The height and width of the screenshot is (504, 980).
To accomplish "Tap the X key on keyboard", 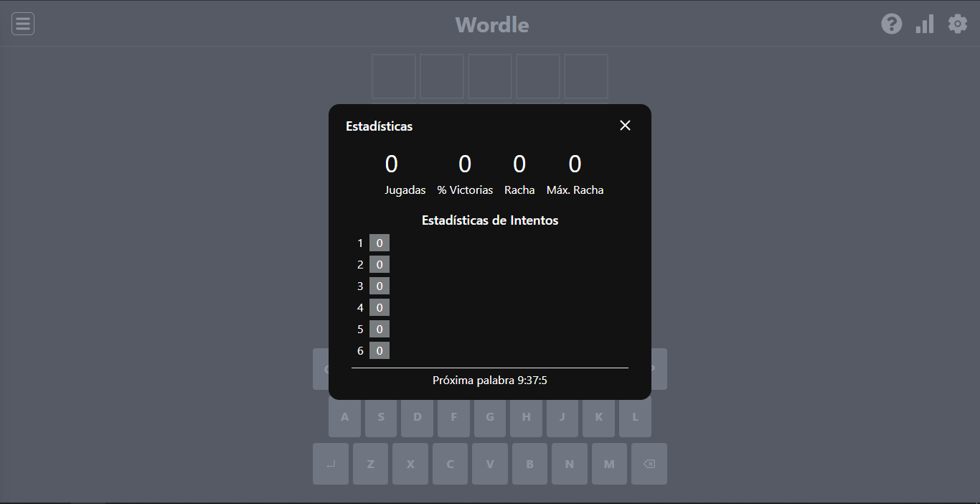I will [410, 464].
